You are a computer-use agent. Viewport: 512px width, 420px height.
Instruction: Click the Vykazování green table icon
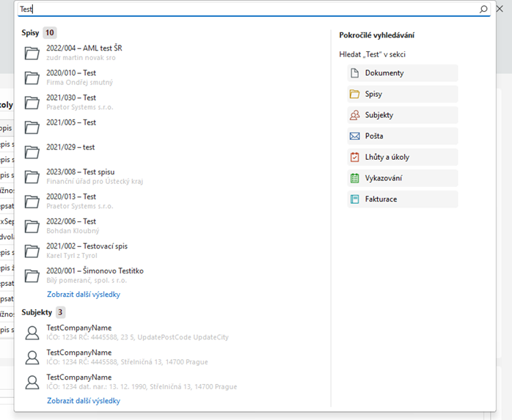(355, 178)
